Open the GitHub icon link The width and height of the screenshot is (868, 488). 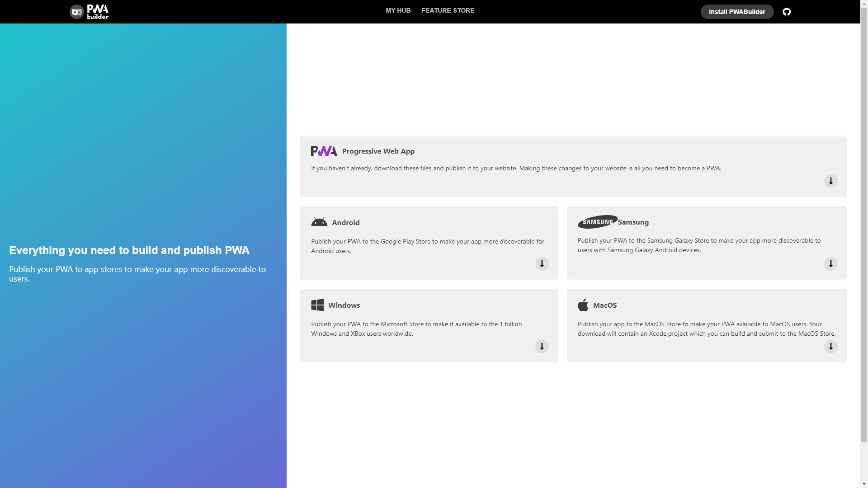787,12
